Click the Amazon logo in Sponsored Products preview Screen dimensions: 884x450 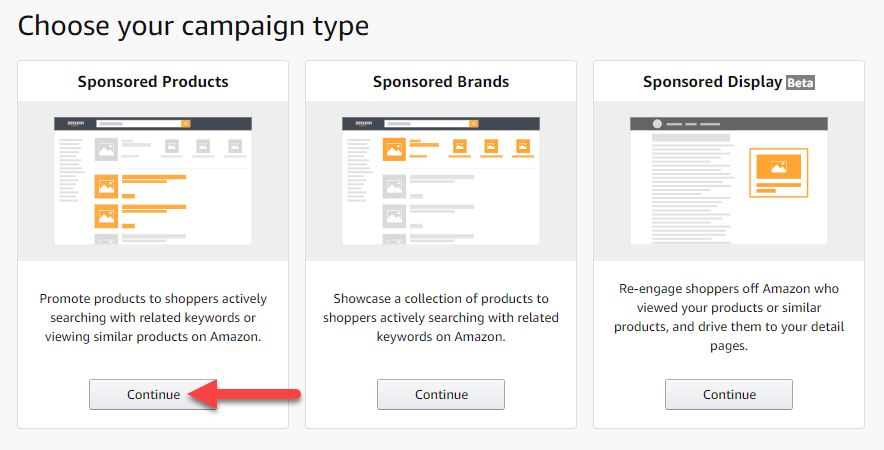click(74, 123)
